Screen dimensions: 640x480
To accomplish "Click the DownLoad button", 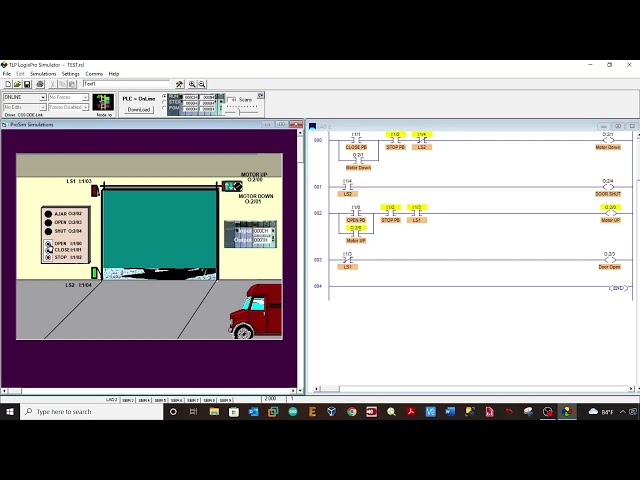I will pos(139,110).
